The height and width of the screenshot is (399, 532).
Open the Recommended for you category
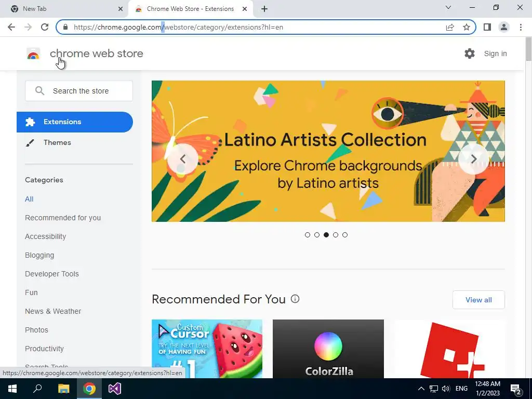[63, 218]
